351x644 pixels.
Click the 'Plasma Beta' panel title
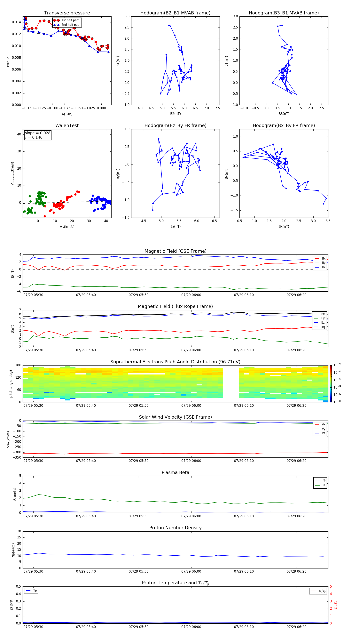click(x=175, y=473)
